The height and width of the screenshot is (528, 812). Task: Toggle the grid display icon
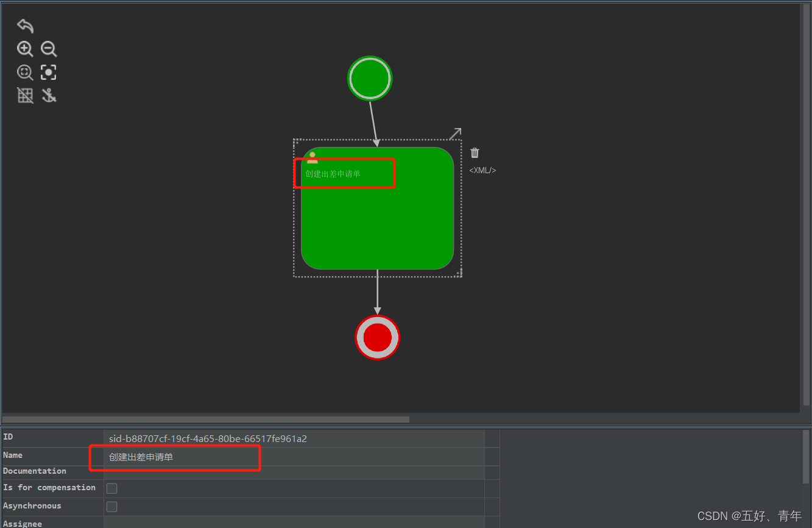pos(25,95)
